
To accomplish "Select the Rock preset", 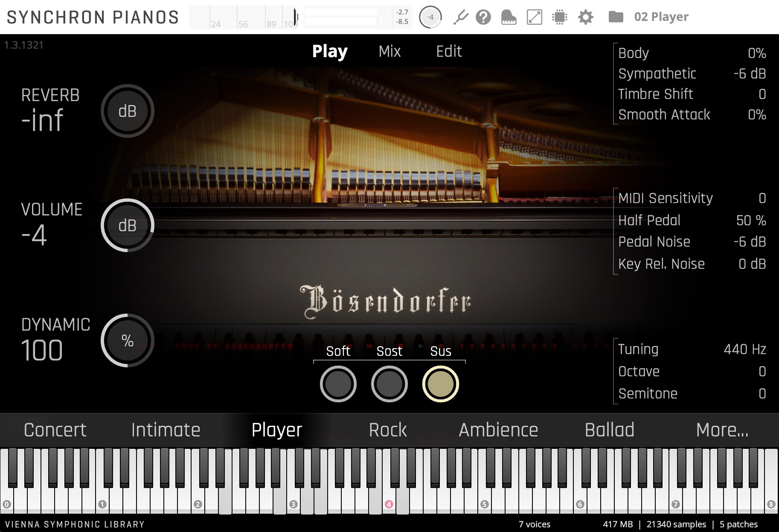I will click(x=388, y=430).
